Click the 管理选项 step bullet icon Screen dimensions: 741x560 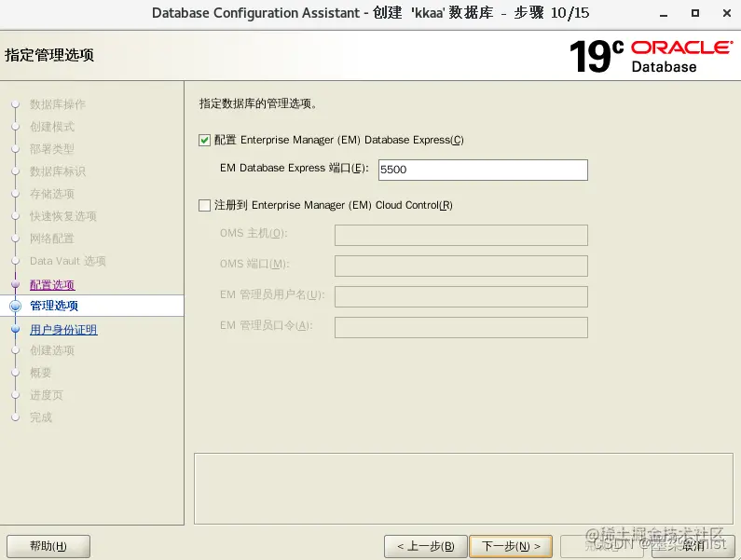pyautogui.click(x=16, y=306)
